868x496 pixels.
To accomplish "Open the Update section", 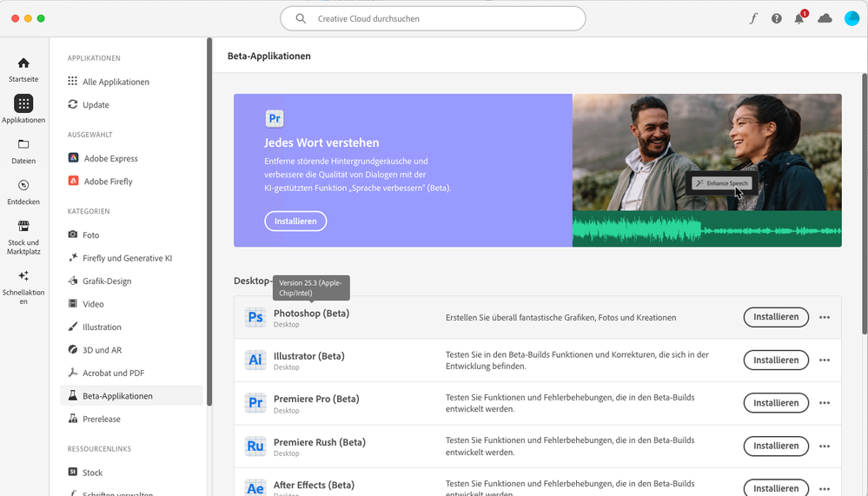I will [131, 104].
